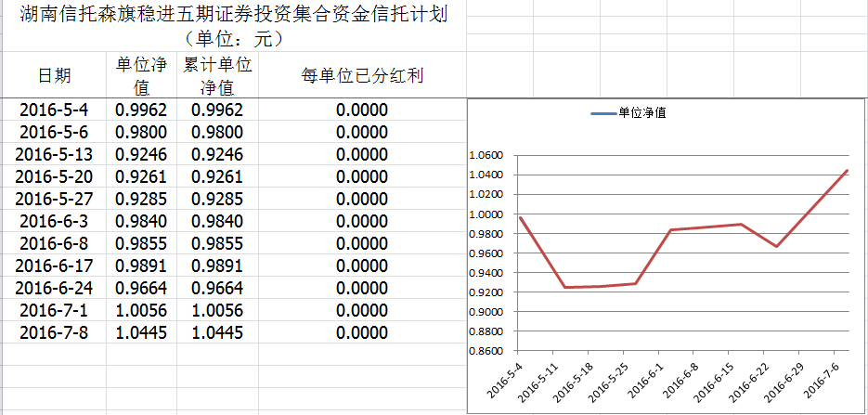Click cumulative net value cell for 2016-5-20

pyautogui.click(x=217, y=176)
